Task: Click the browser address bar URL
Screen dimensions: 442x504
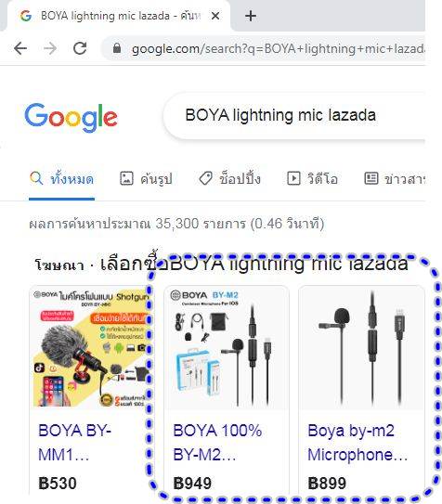Action: 279,49
